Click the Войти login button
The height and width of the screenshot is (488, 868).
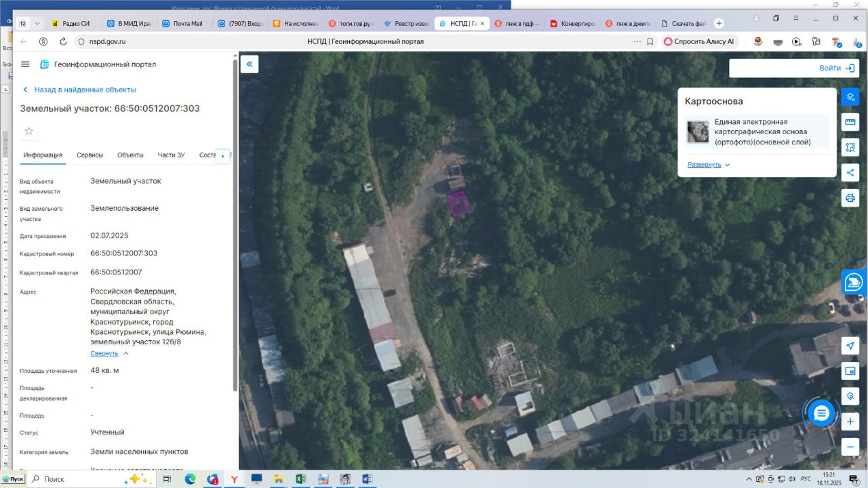click(836, 68)
